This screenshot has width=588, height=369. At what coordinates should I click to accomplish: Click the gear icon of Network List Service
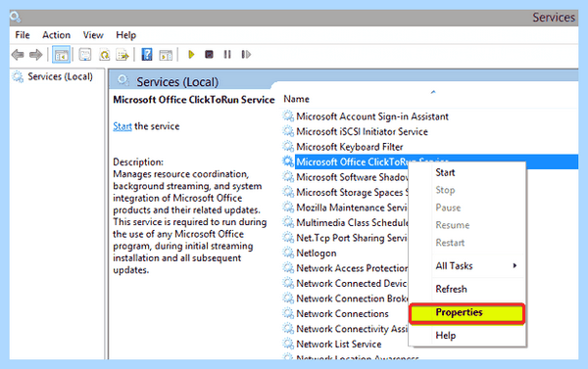288,344
